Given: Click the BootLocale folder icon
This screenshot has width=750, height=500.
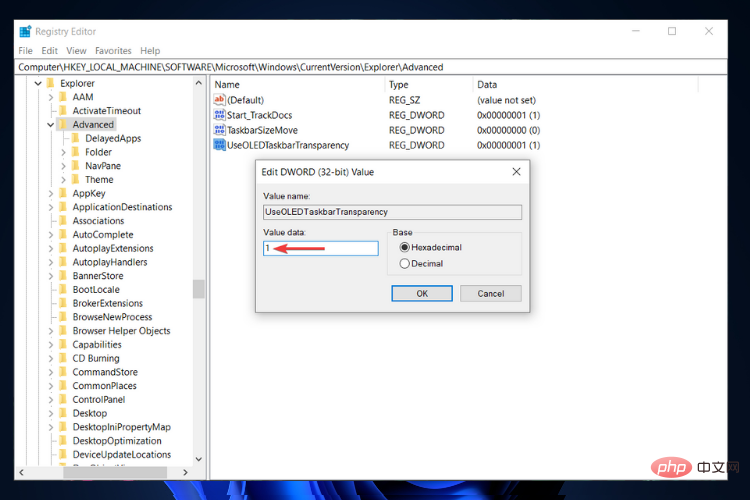Looking at the screenshot, I should pyautogui.click(x=63, y=289).
